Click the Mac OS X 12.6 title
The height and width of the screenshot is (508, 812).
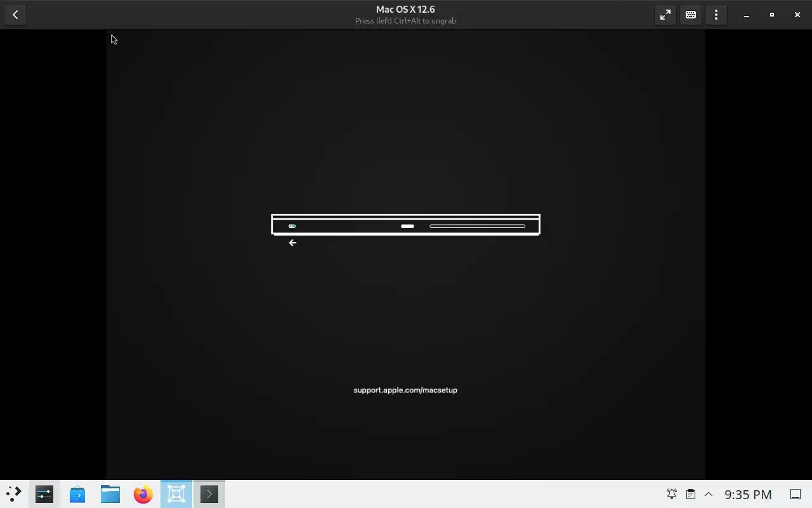(405, 10)
